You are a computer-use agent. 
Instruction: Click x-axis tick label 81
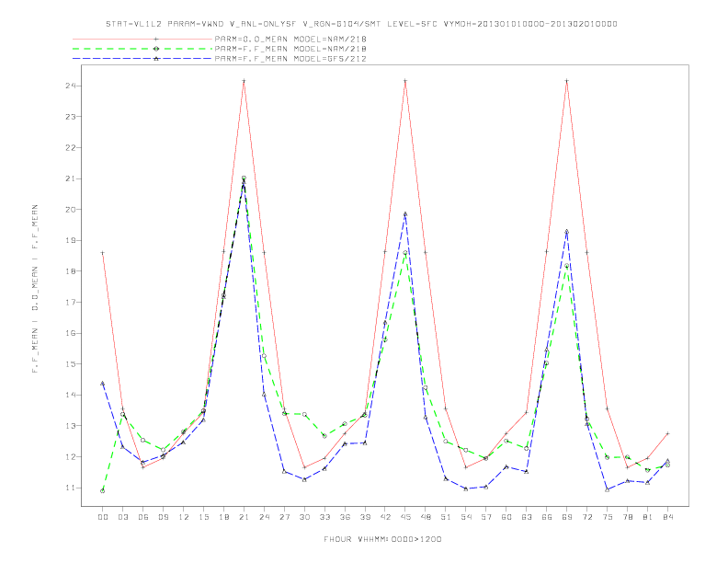point(648,517)
